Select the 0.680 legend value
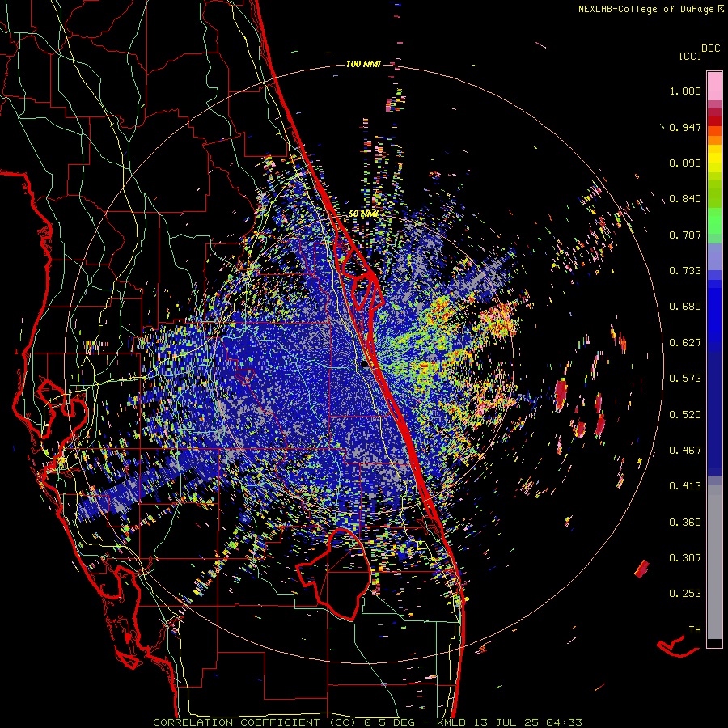This screenshot has width=728, height=728. [x=685, y=307]
